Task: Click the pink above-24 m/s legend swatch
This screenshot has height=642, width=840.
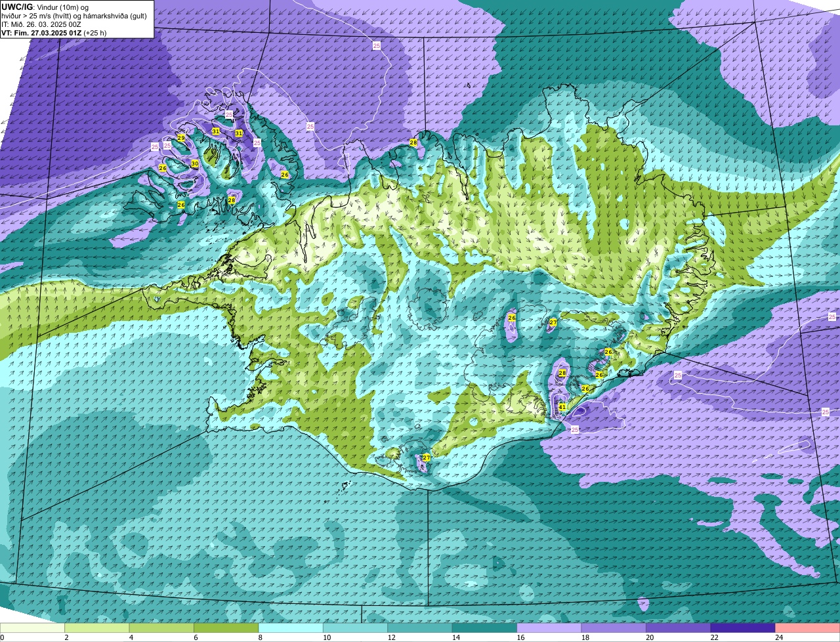Action: pos(808,628)
